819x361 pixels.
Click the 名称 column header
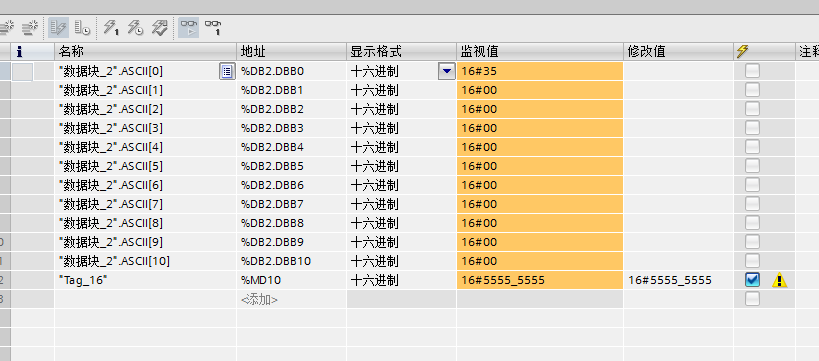[x=145, y=51]
